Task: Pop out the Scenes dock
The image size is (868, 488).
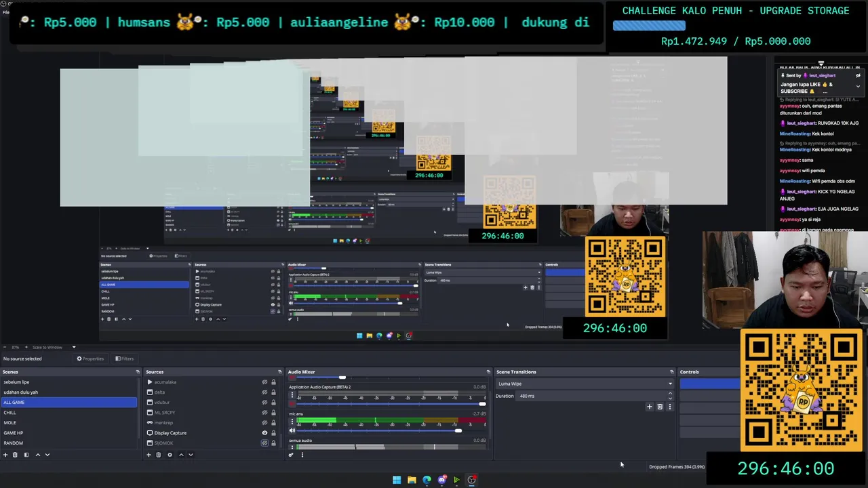Action: click(138, 371)
